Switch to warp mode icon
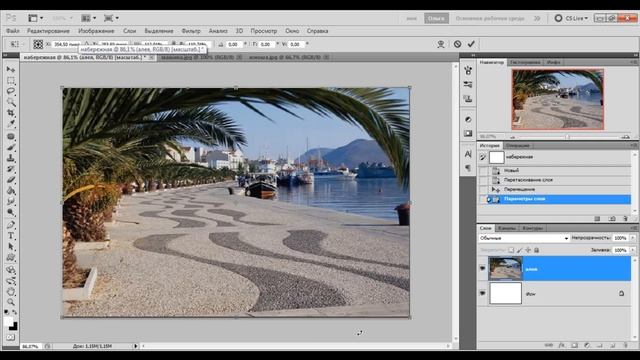640x360 pixels. (x=441, y=44)
